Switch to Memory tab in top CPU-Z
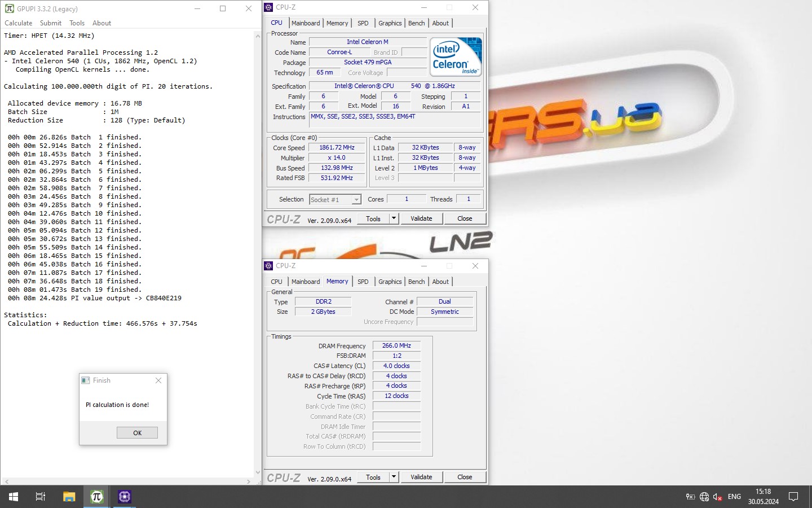812x508 pixels. pyautogui.click(x=337, y=23)
